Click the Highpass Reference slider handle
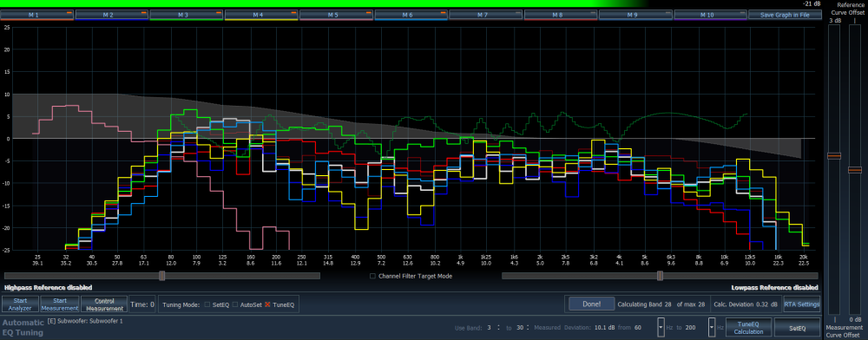Viewport: 868px width, 340px height. click(161, 275)
